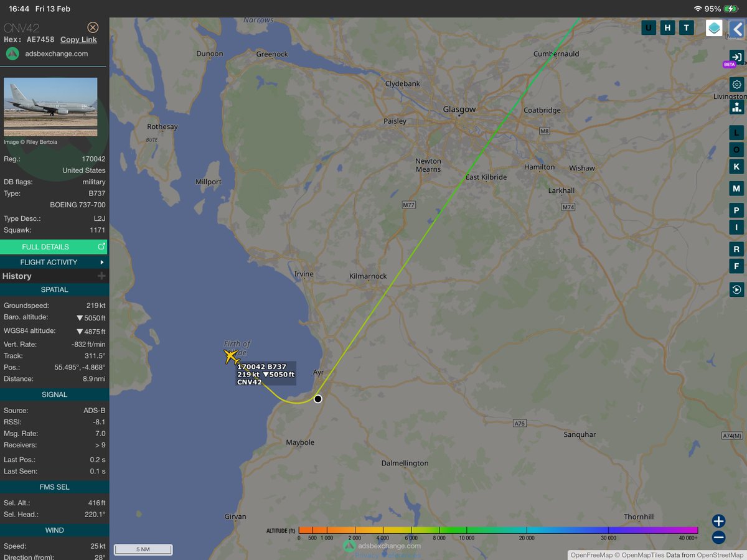Image resolution: width=747 pixels, height=560 pixels.
Task: Close the CNV42 aircraft info panel
Action: pyautogui.click(x=93, y=27)
